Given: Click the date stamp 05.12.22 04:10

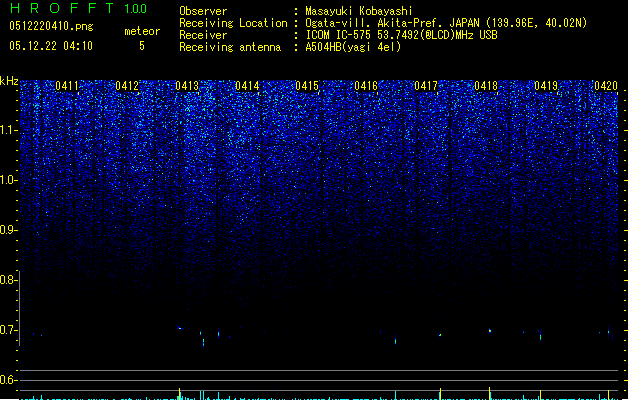Looking at the screenshot, I should tap(51, 46).
